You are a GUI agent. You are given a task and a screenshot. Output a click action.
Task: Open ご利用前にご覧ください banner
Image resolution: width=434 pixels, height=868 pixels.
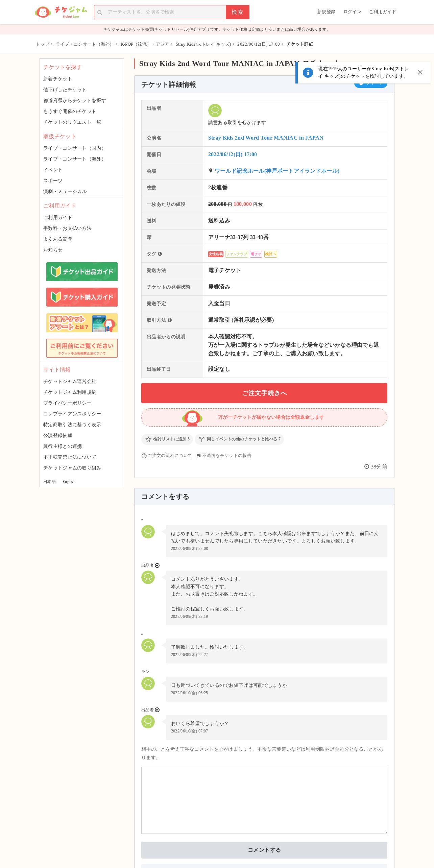click(82, 348)
